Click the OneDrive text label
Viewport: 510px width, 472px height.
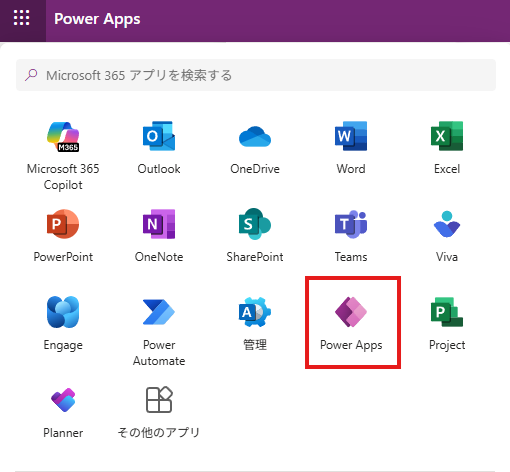[x=255, y=169]
